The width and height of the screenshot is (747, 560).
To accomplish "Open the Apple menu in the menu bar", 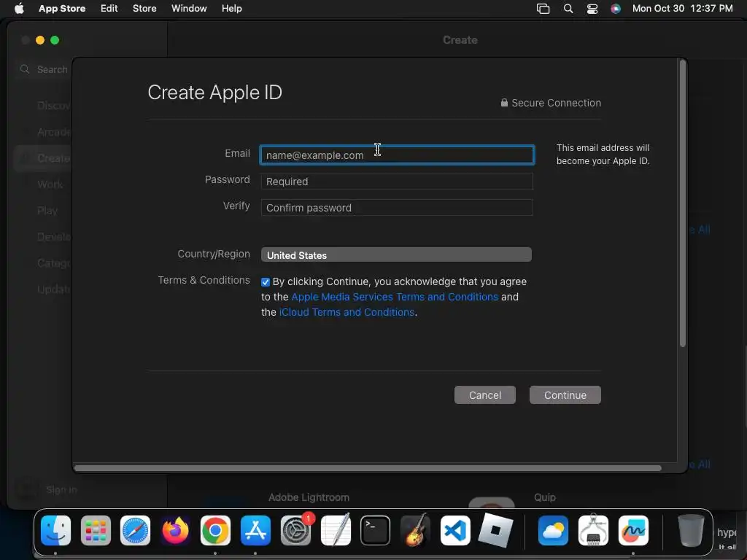I will 19,8.
